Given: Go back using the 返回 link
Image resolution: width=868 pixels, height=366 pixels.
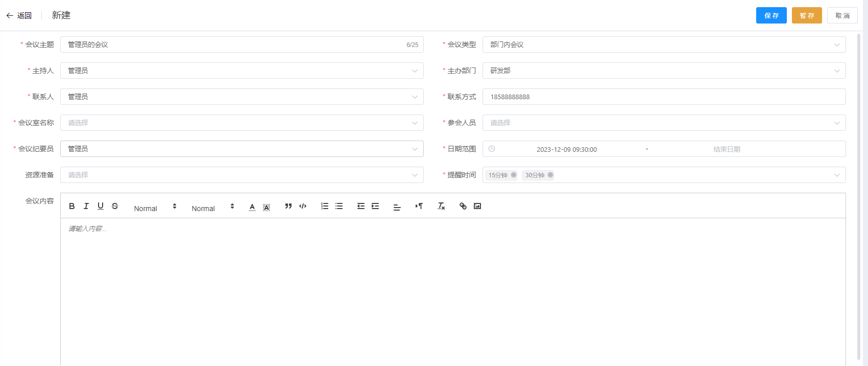Looking at the screenshot, I should pos(19,15).
